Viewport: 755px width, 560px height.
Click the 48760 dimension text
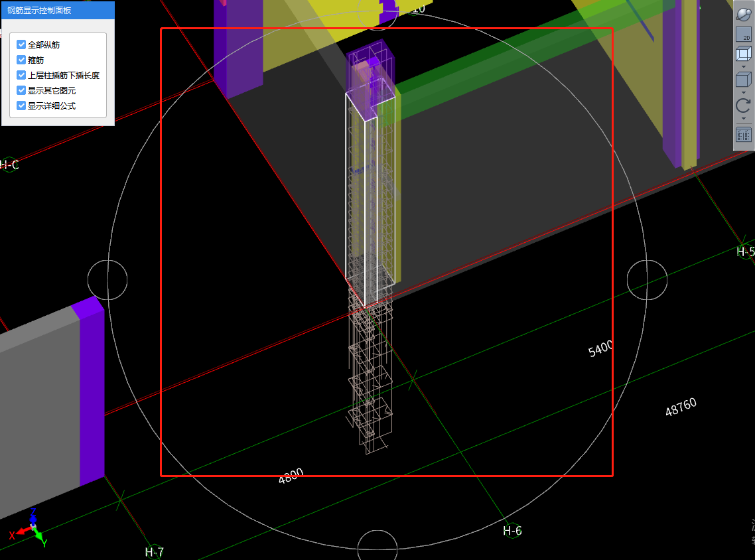click(x=681, y=407)
